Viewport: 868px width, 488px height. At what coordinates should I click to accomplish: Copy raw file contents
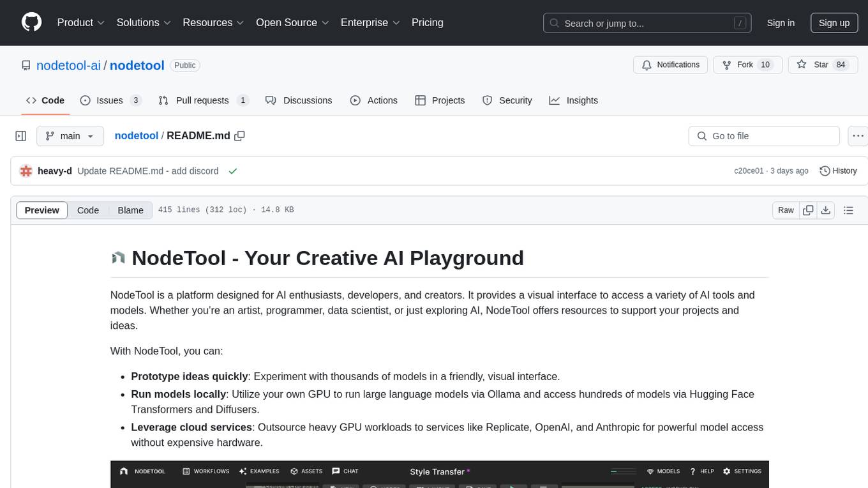[808, 210]
